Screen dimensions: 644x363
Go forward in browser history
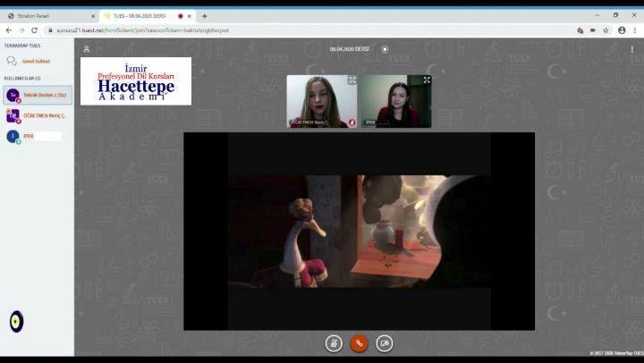click(x=21, y=30)
